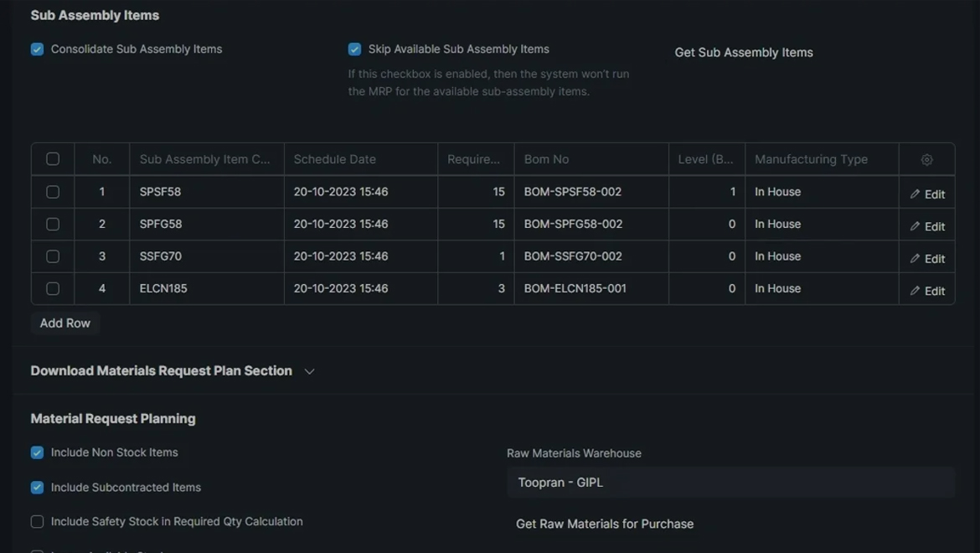Open table settings gear icon

[926, 159]
